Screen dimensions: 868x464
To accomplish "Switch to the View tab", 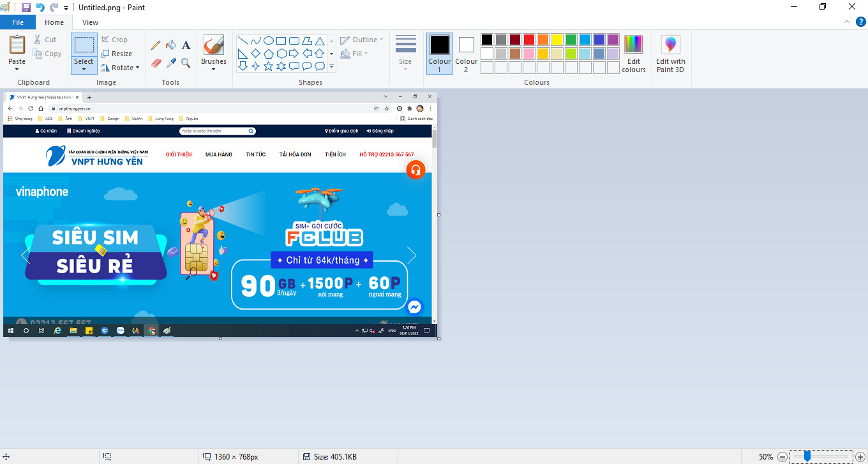I will click(x=91, y=22).
